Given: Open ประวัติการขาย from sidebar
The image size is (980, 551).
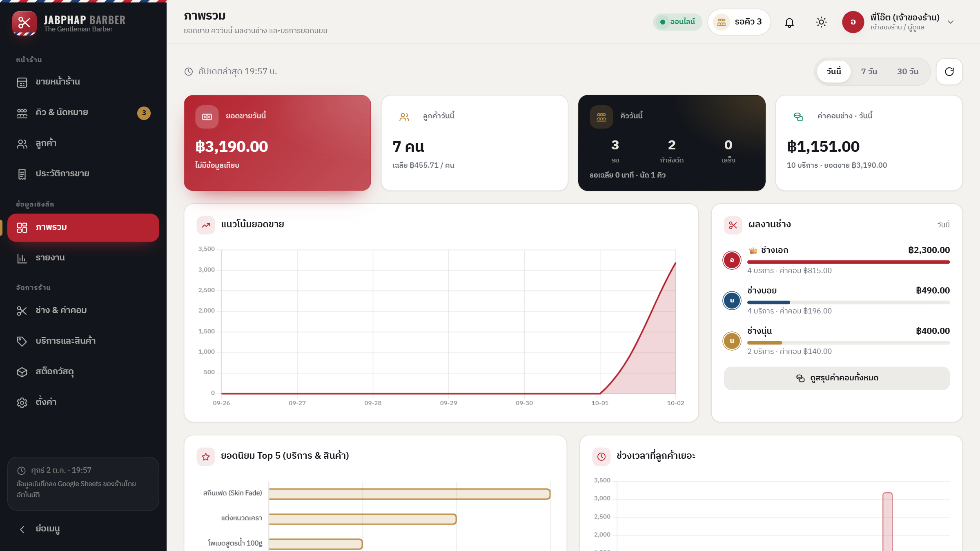Looking at the screenshot, I should tap(83, 174).
